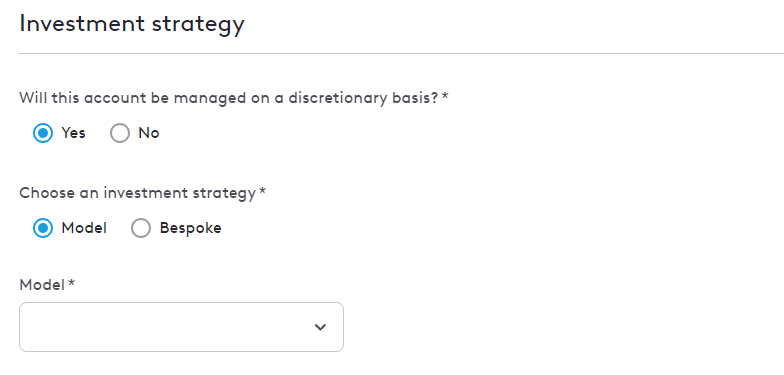Screen dimensions: 784x375
Task: Click the "Yes" label text
Action: pyautogui.click(x=74, y=133)
